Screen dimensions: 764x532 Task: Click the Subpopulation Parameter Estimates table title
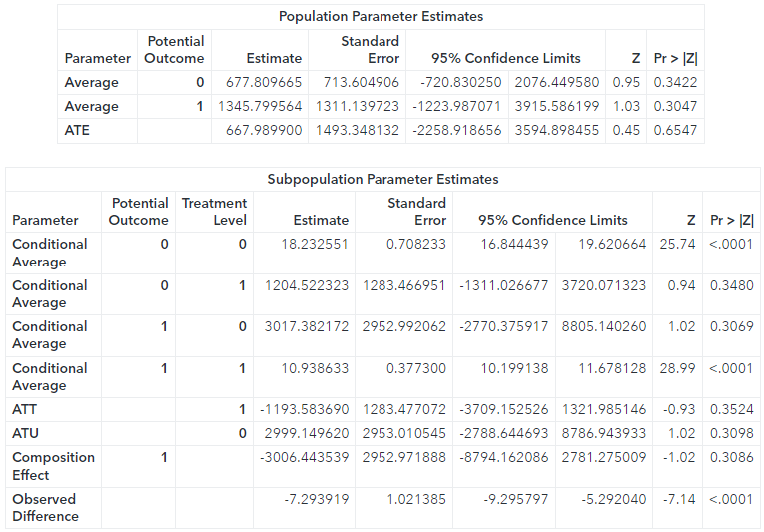(x=382, y=180)
